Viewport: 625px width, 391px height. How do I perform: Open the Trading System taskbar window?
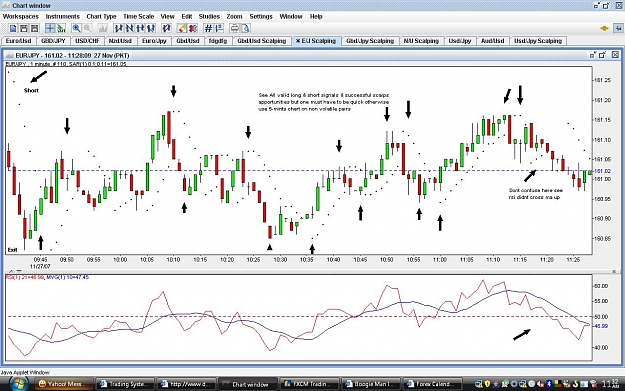(125, 384)
